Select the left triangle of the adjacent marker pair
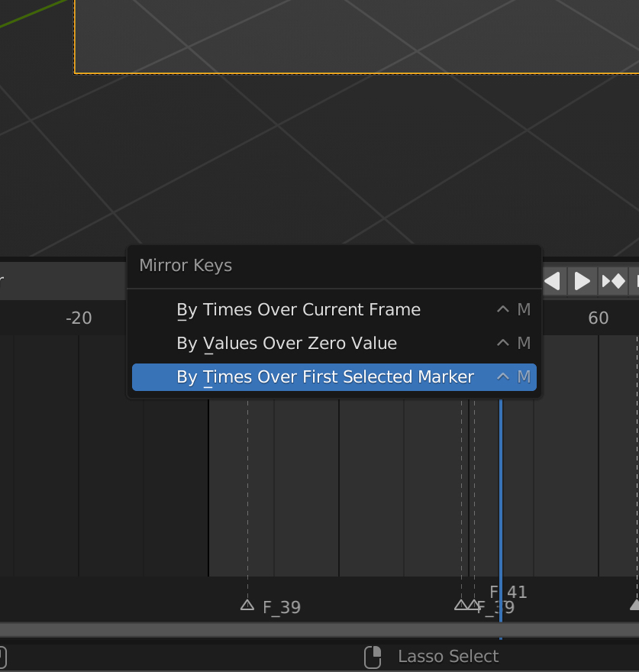The width and height of the screenshot is (639, 672). pos(461,605)
